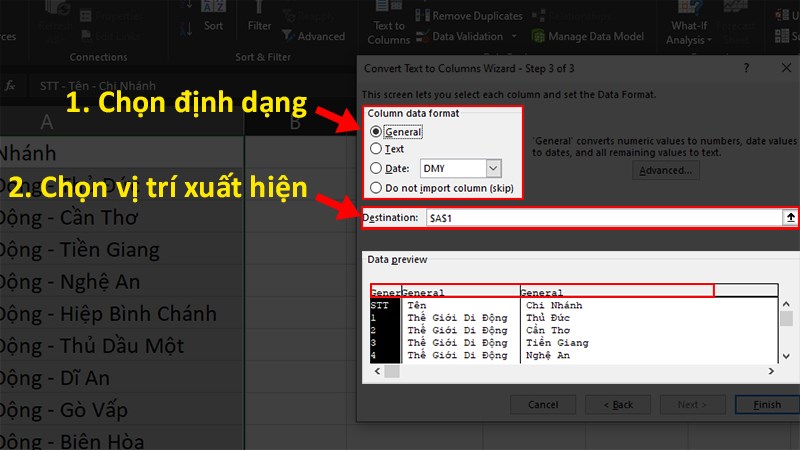Click the Destination range collapse icon
This screenshot has width=800, height=450.
(x=790, y=218)
